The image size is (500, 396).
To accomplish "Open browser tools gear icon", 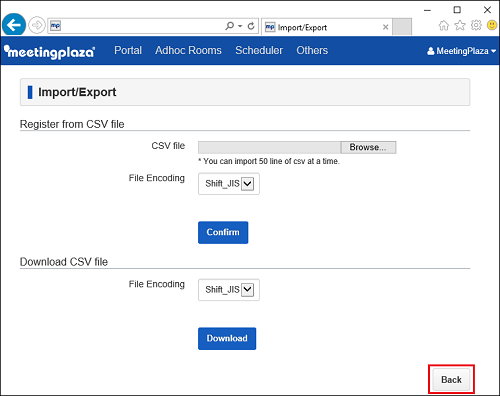I will pyautogui.click(x=476, y=25).
